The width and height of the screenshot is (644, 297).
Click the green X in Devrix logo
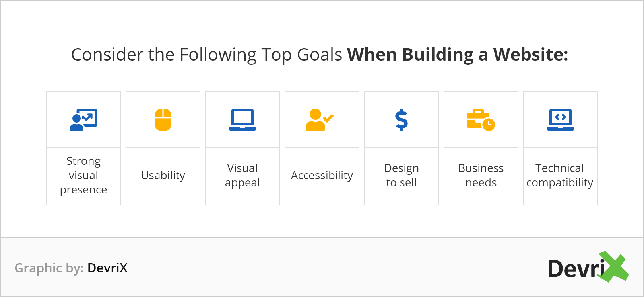614,267
